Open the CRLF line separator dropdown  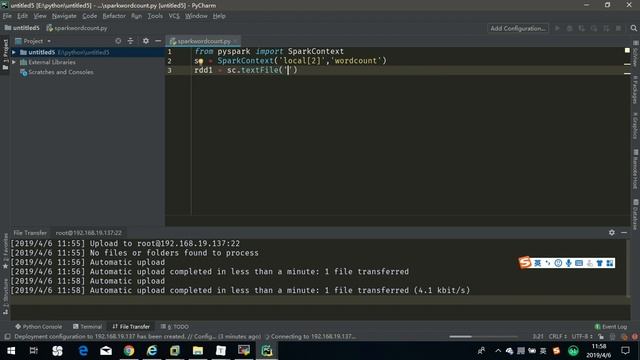point(558,337)
